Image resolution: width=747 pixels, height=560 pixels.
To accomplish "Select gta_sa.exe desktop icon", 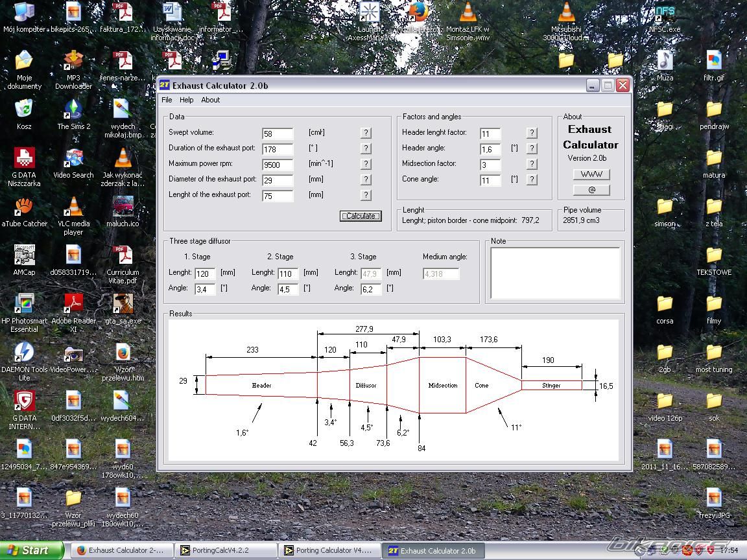I will coord(123,310).
